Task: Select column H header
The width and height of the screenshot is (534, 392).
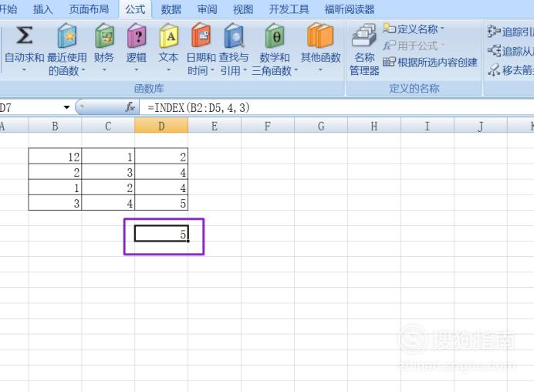Action: click(374, 126)
